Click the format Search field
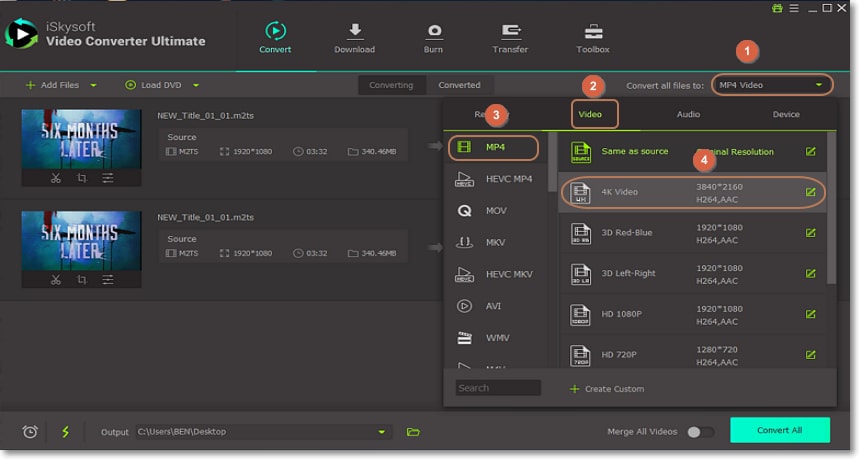 point(498,388)
